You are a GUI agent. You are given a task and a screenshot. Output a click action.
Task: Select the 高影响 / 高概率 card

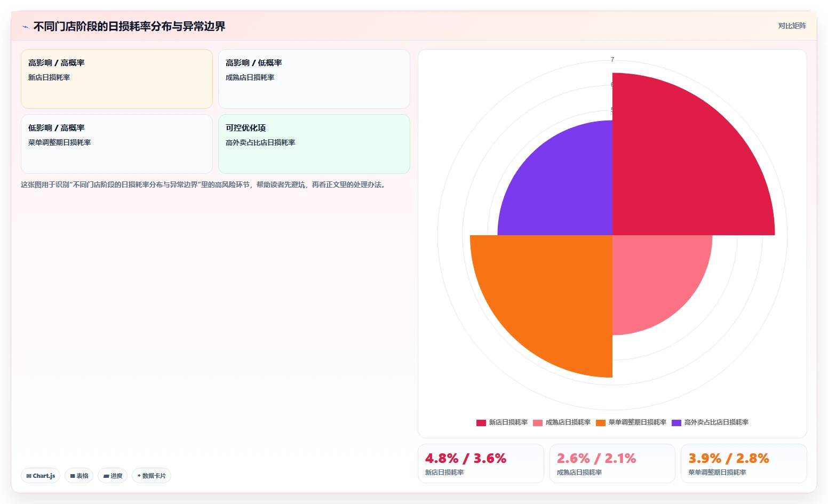click(x=117, y=79)
